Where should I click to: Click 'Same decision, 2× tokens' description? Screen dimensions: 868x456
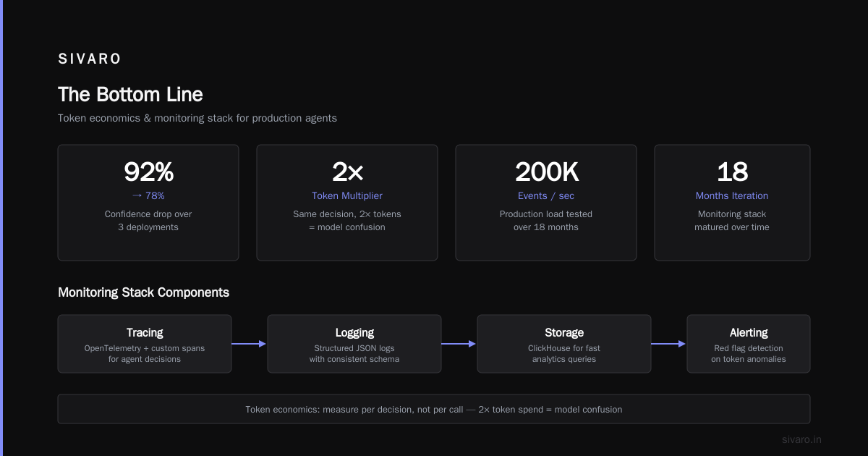click(347, 214)
